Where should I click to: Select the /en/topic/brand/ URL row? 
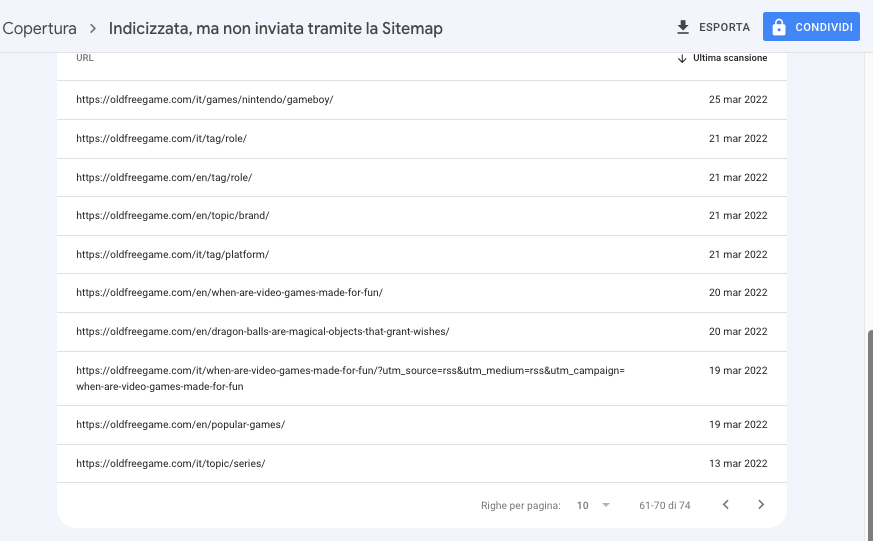tap(421, 215)
